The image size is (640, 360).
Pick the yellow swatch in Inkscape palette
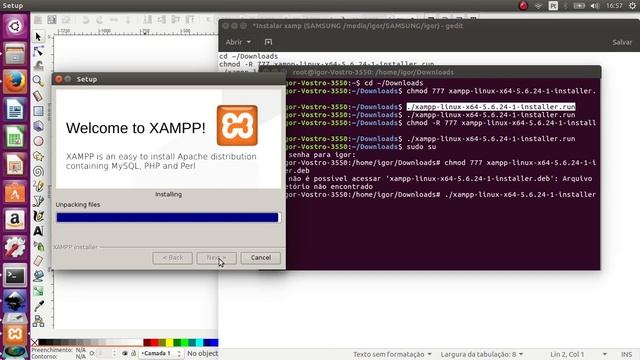(169, 342)
